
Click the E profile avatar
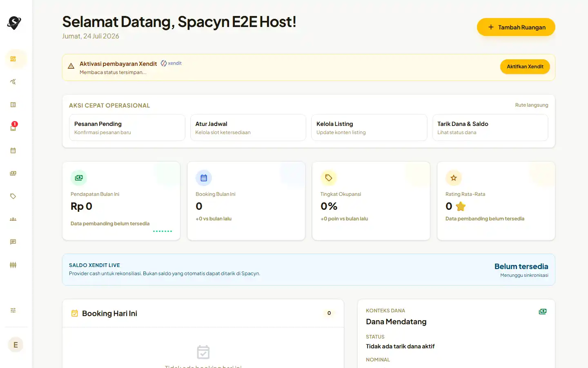(x=16, y=345)
